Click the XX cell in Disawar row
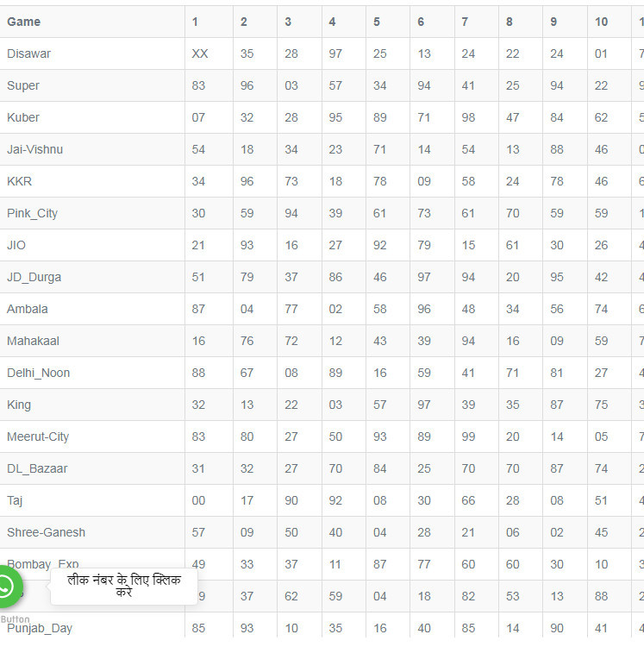This screenshot has height=653, width=644. (x=200, y=53)
